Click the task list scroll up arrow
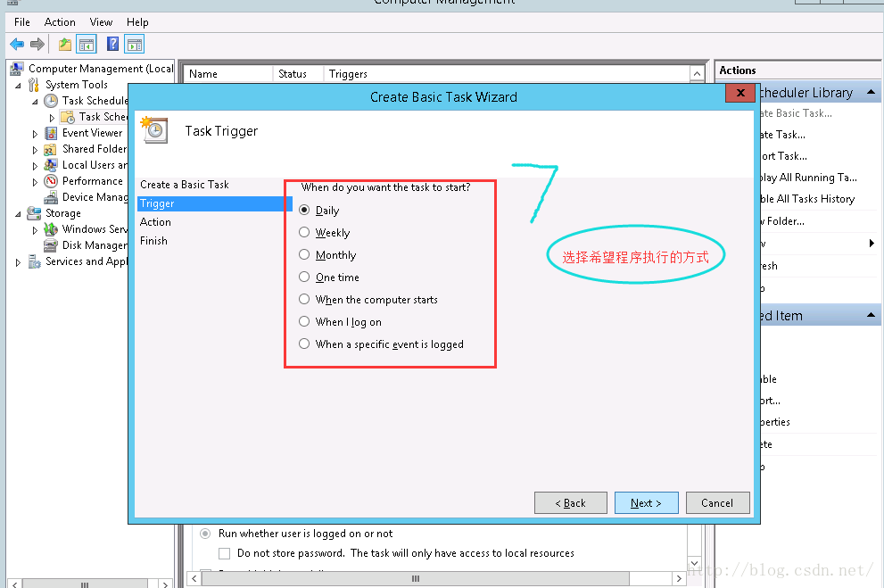 click(x=697, y=74)
